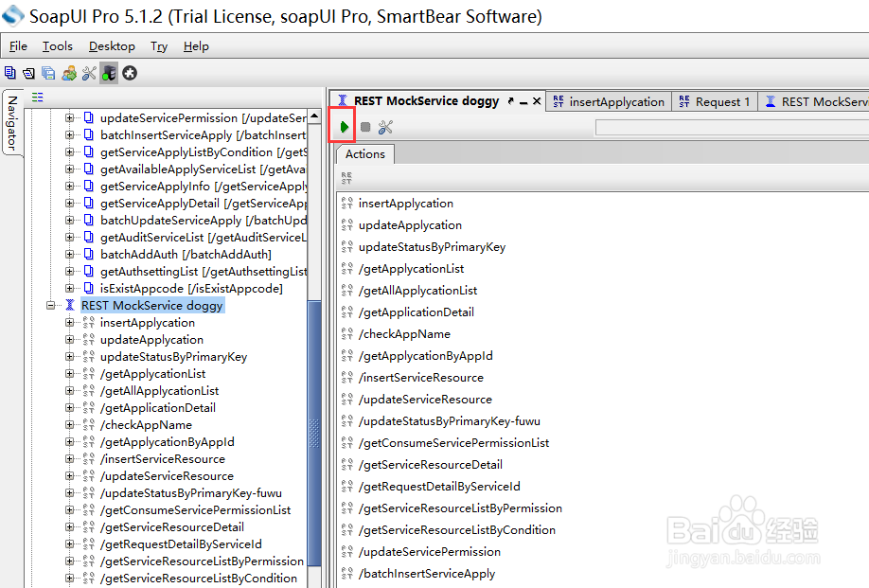Click the REST icon under Actions tab
The image size is (869, 588).
tap(346, 178)
